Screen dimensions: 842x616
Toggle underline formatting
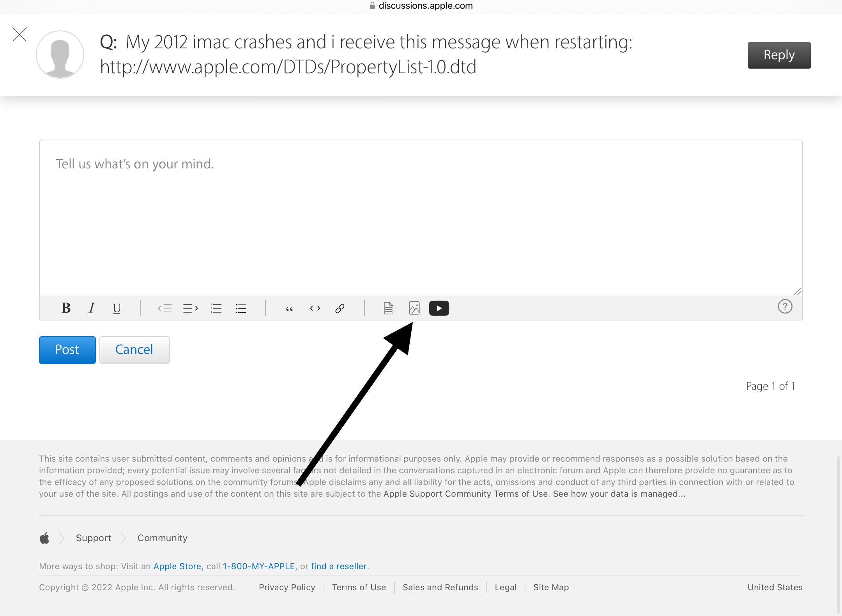point(117,308)
